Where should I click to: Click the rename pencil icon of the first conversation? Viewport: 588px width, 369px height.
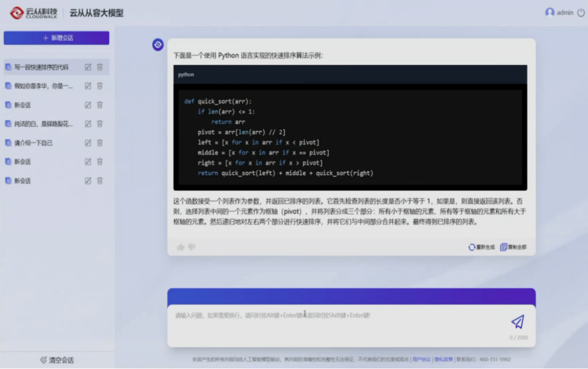[x=88, y=67]
